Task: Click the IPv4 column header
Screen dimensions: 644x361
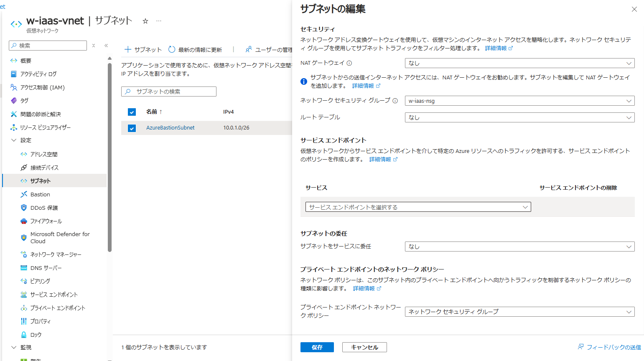Action: 228,112
